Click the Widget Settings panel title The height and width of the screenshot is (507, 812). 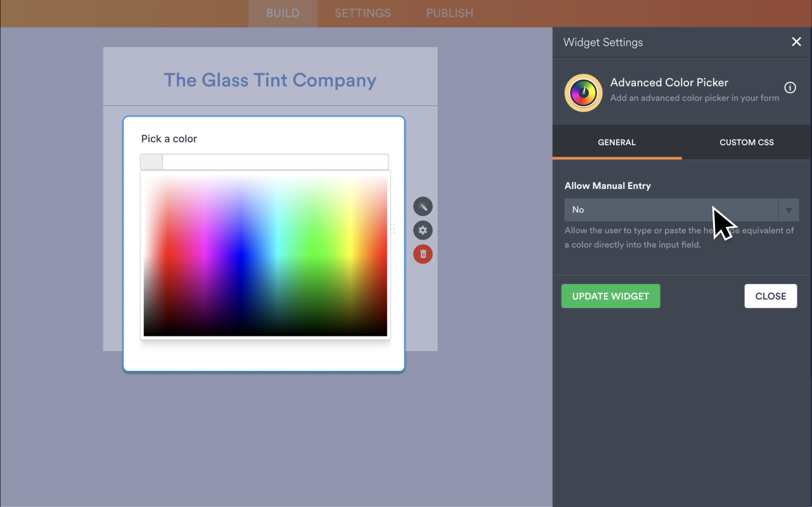pos(602,42)
